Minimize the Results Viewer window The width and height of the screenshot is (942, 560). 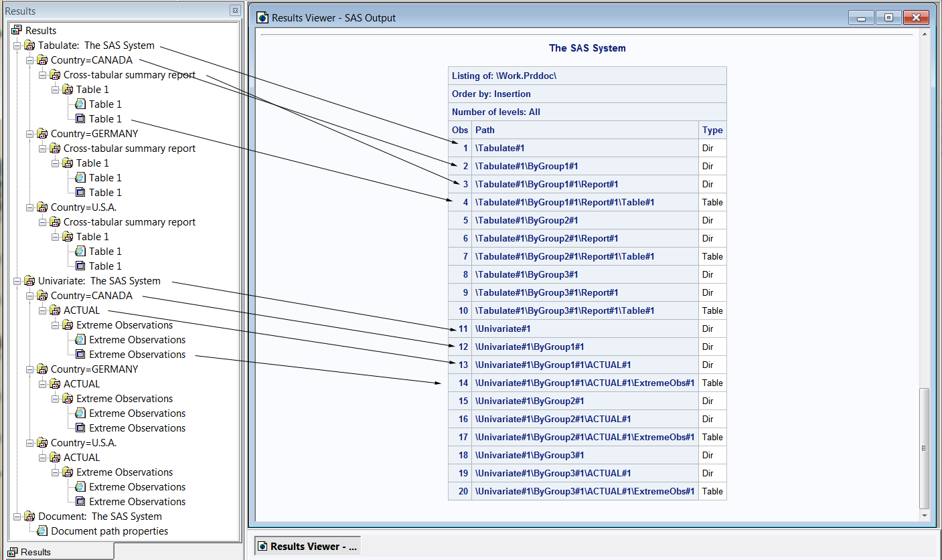click(861, 18)
